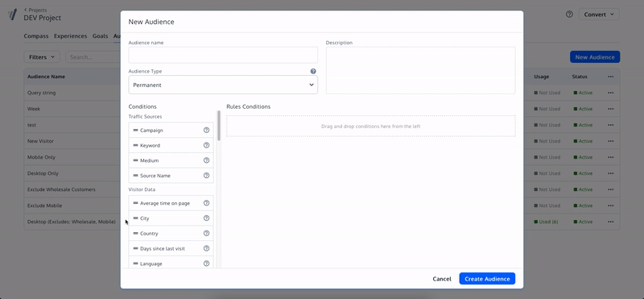
Task: Open row options for Query string audience
Action: (611, 93)
